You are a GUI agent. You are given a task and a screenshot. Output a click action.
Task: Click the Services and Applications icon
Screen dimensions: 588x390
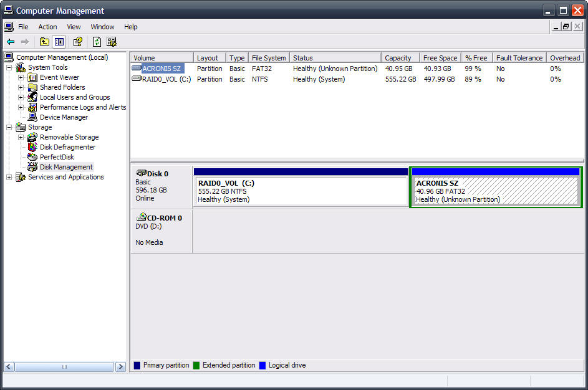click(21, 177)
